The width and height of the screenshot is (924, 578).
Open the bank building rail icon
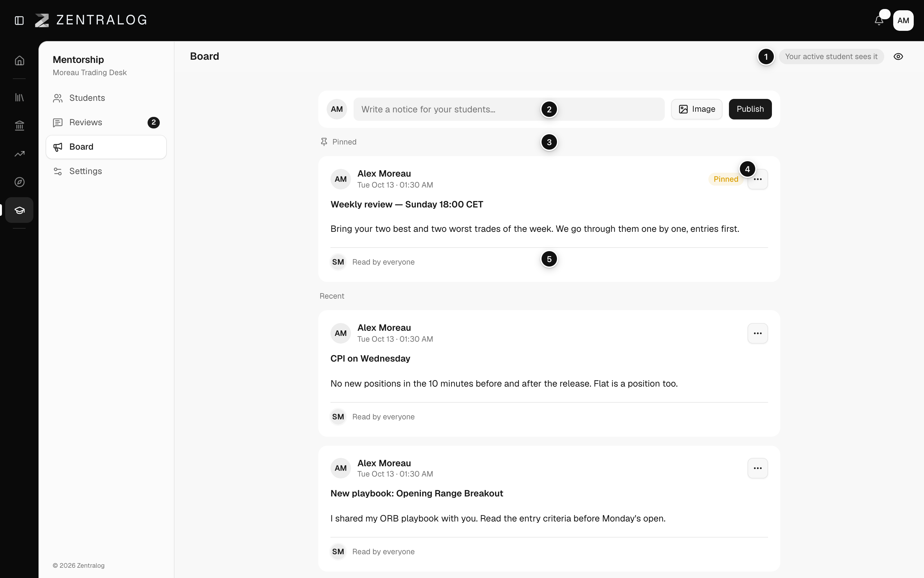click(x=20, y=125)
